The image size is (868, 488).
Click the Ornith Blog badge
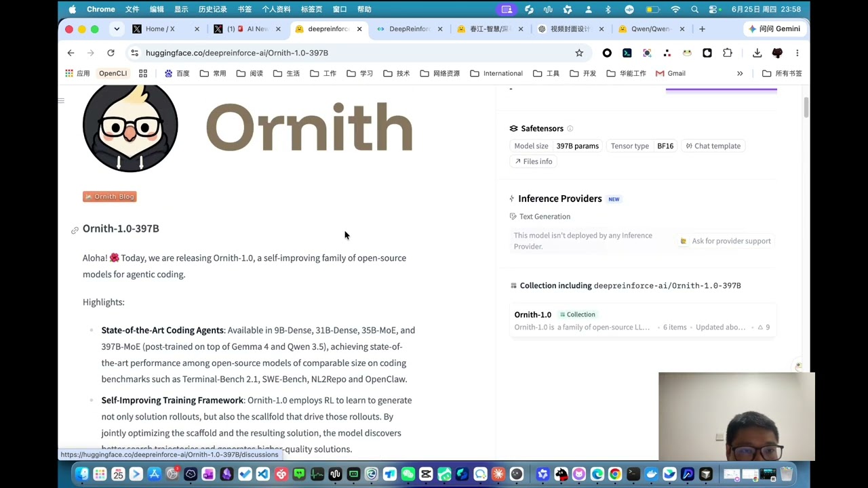tap(110, 197)
